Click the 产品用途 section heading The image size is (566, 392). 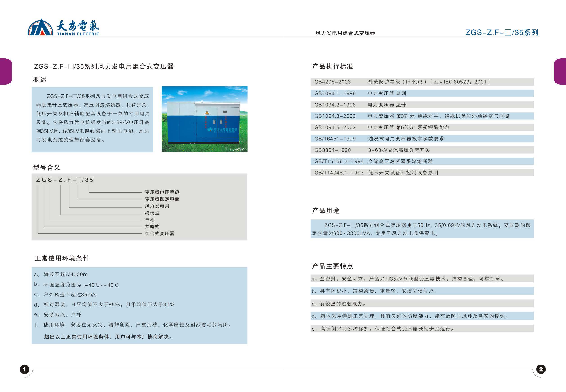pyautogui.click(x=325, y=210)
